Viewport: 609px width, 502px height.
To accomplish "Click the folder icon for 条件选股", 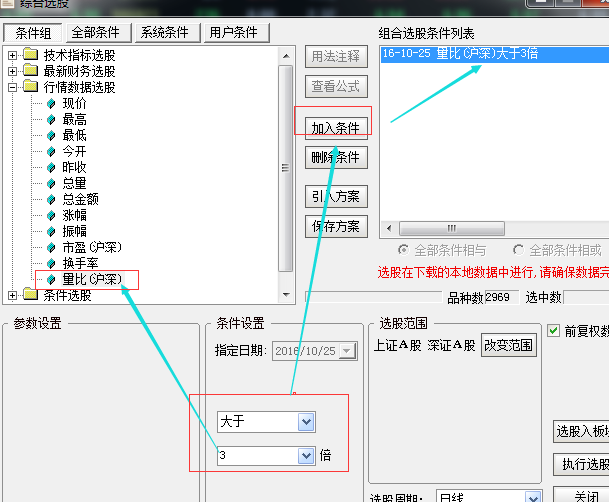I will click(31, 294).
